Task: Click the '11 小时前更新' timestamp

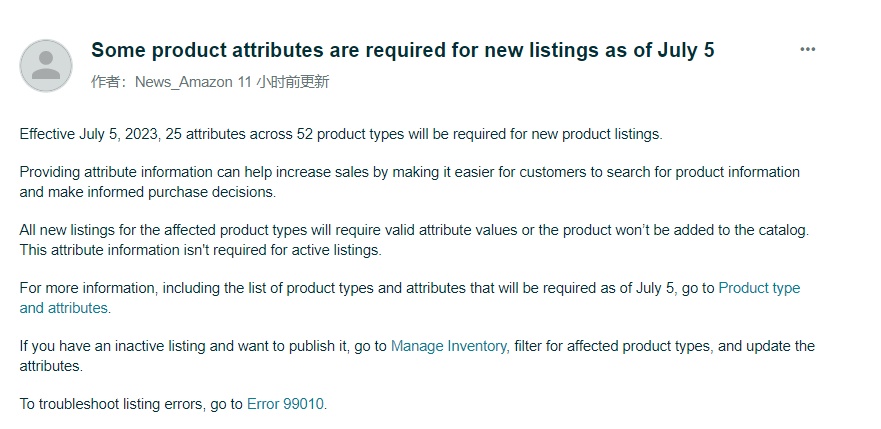Action: [x=283, y=82]
